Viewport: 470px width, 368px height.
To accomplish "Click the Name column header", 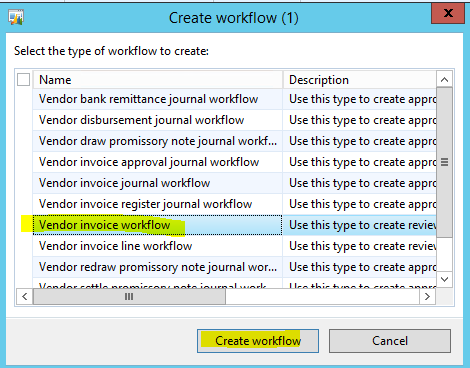I will pos(158,80).
